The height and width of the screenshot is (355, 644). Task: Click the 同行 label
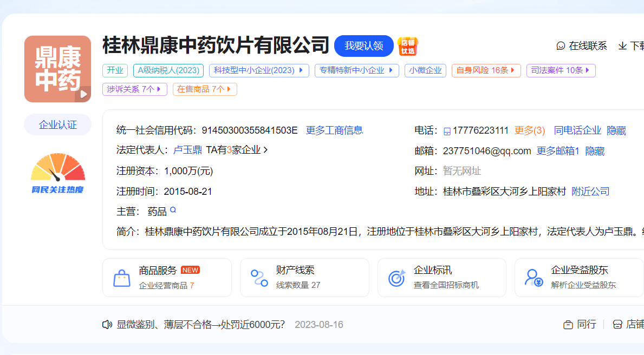[x=587, y=325]
